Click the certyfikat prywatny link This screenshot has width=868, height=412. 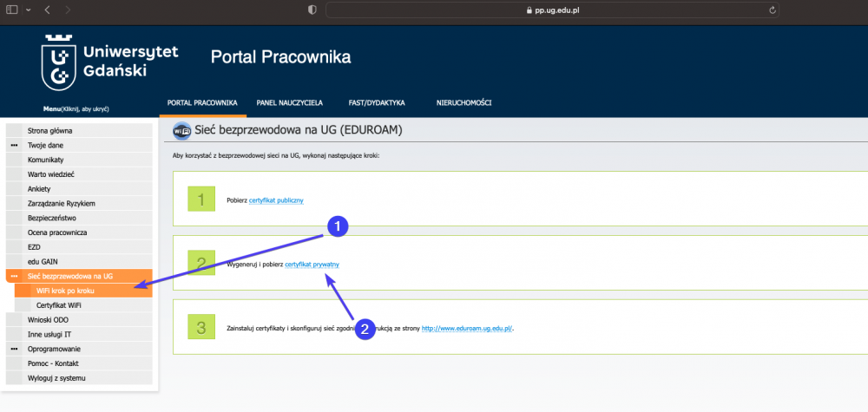pos(312,263)
